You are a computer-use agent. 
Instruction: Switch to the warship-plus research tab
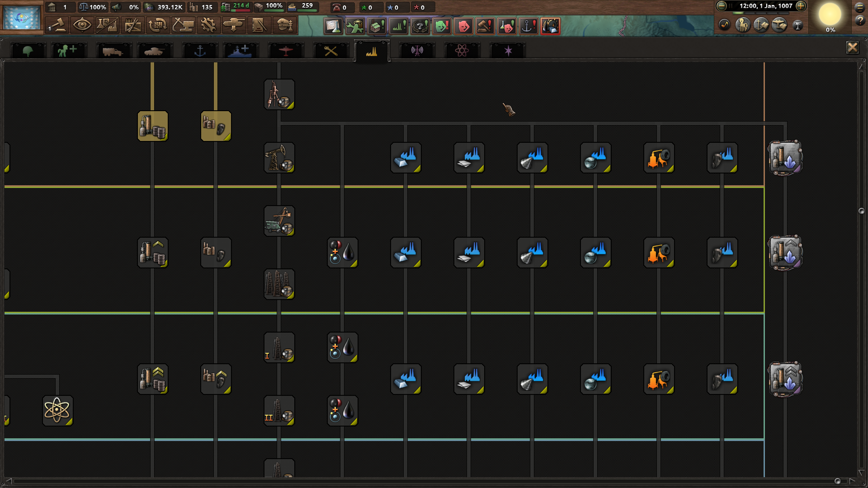241,51
